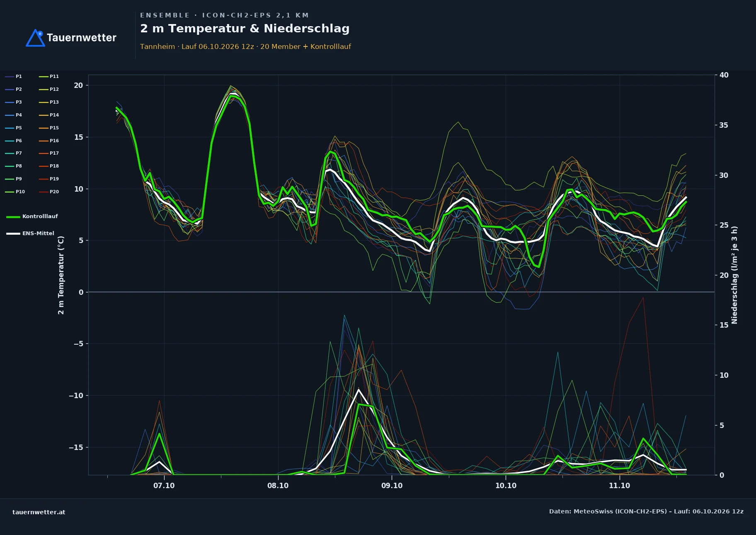756x535 pixels.
Task: Click the 10.10 date axis label
Action: [506, 486]
